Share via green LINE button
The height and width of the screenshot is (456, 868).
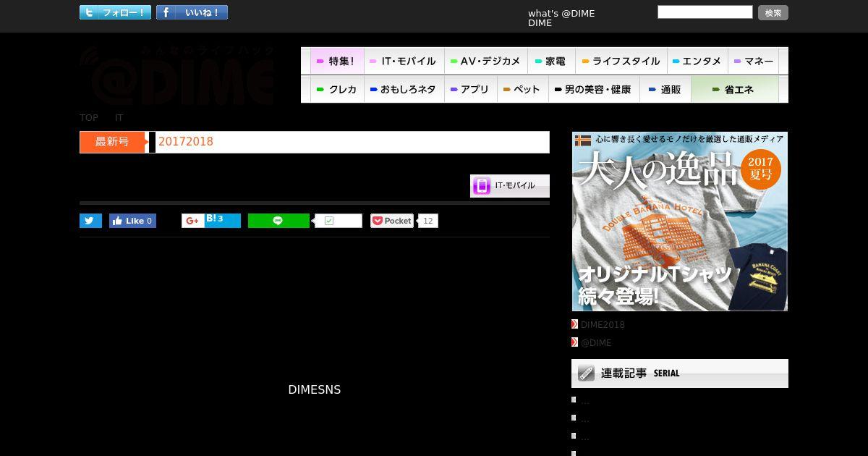pyautogui.click(x=278, y=221)
